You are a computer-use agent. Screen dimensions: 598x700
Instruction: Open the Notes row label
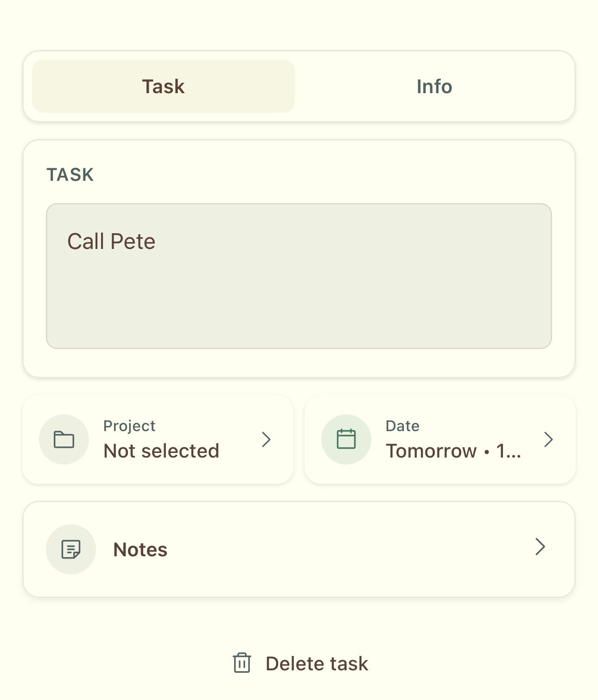[140, 550]
